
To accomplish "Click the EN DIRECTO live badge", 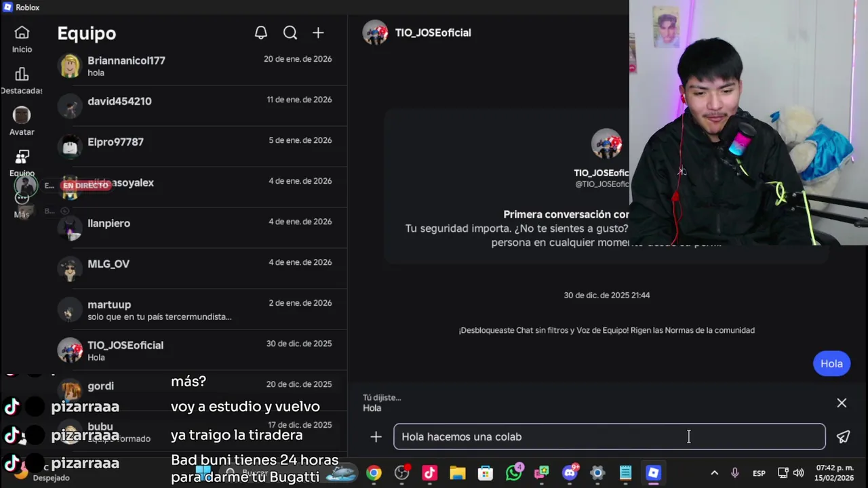I will [85, 185].
